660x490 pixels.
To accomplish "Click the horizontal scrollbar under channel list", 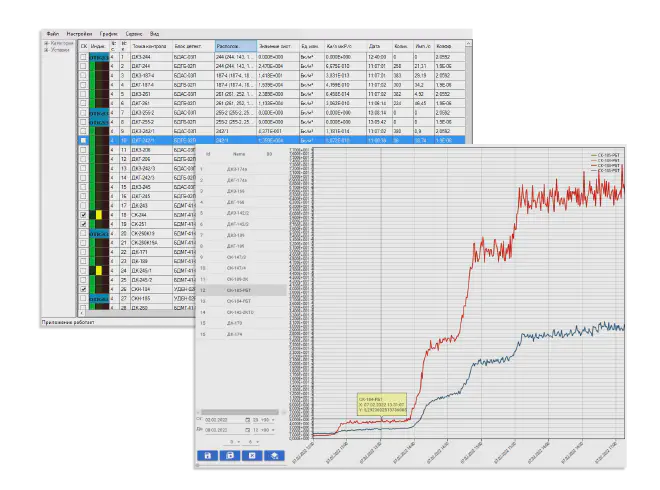I will tap(240, 412).
